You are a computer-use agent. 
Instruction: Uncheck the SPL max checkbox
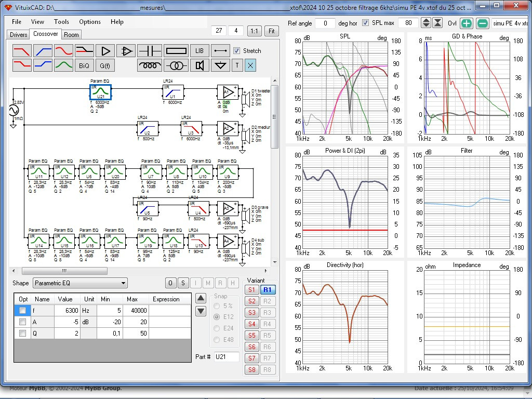click(365, 23)
